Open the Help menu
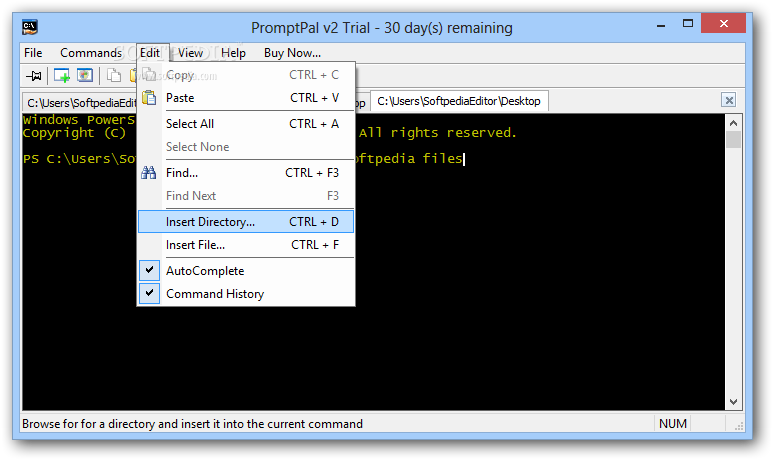This screenshot has height=460, width=773. tap(233, 53)
